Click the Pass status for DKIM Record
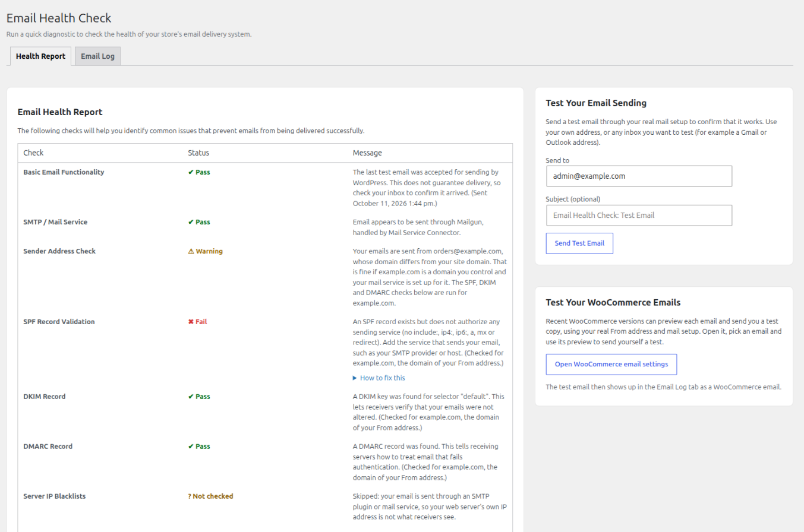The image size is (804, 532). [199, 397]
